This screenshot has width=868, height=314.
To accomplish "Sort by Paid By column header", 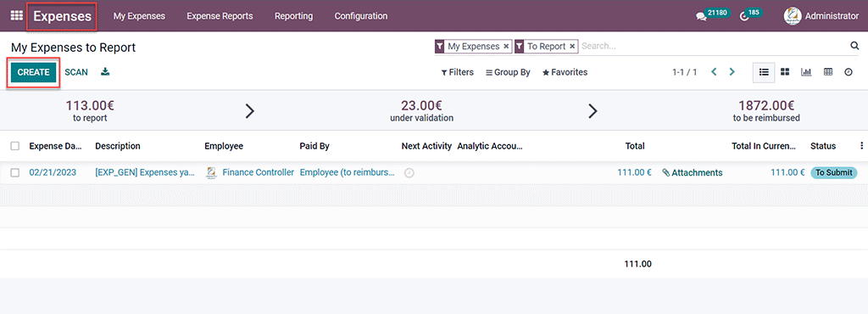I will pos(314,146).
